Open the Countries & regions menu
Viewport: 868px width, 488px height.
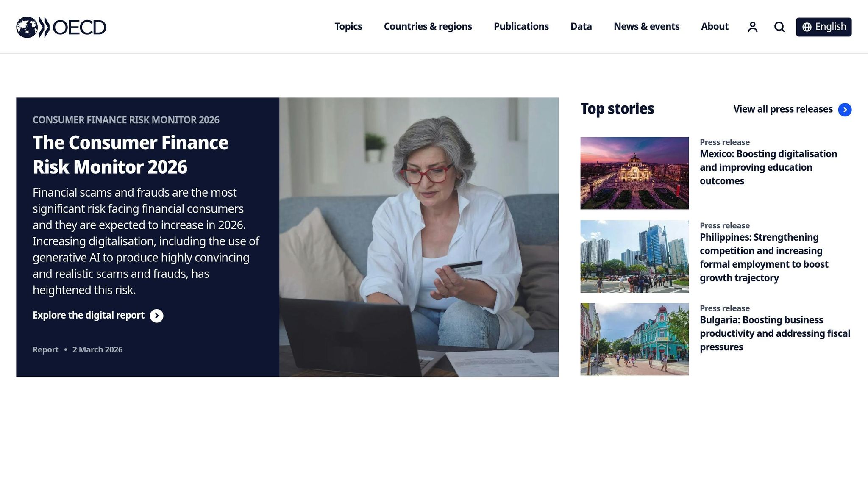pos(428,27)
